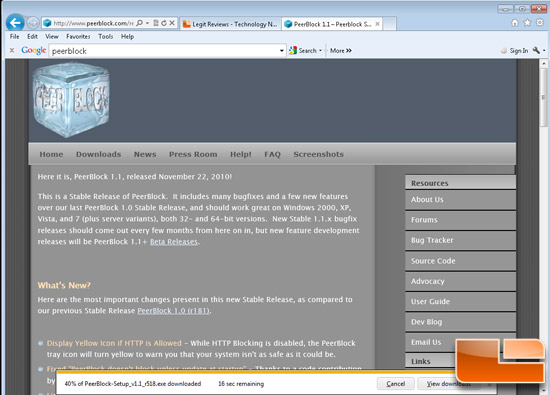Screen dimensions: 550x395
Task: Open the browser Tools gear icon
Action: point(540,23)
